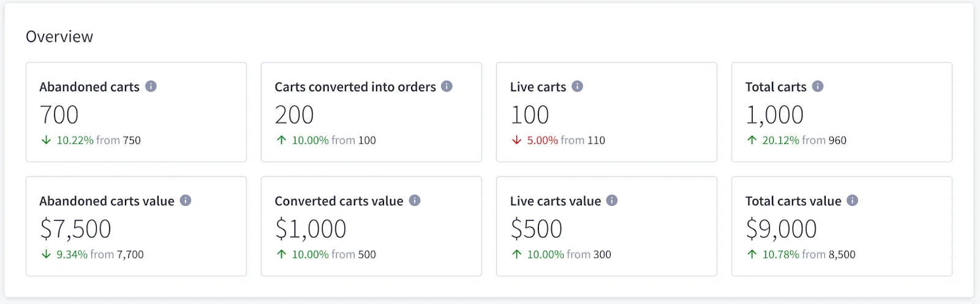Click info icon next to Total carts value
The image size is (980, 304).
[853, 200]
